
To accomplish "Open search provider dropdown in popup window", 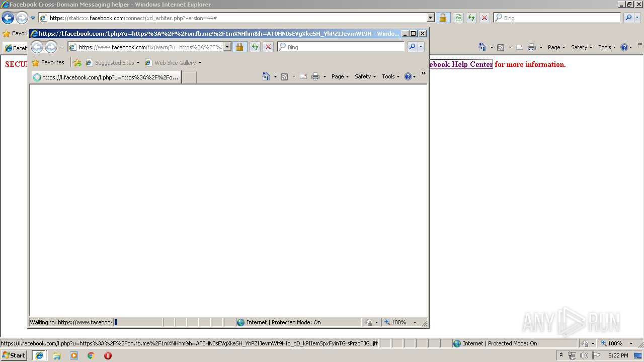I will pos(421,47).
